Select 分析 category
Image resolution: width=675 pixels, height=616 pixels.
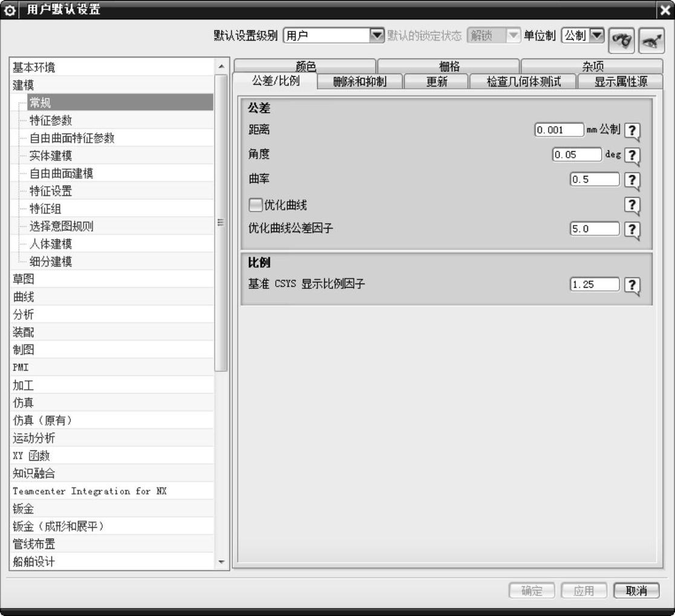click(111, 314)
